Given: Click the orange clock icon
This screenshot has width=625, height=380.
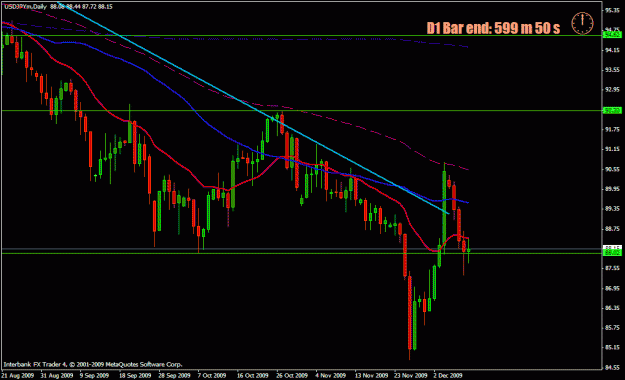Looking at the screenshot, I should (x=582, y=23).
